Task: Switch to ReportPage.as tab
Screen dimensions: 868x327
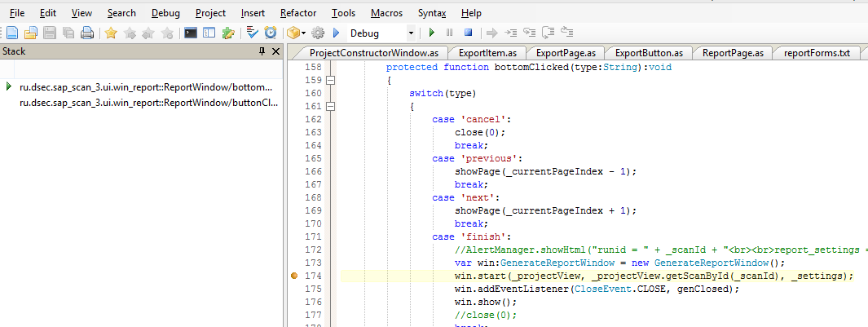Action: tap(733, 53)
